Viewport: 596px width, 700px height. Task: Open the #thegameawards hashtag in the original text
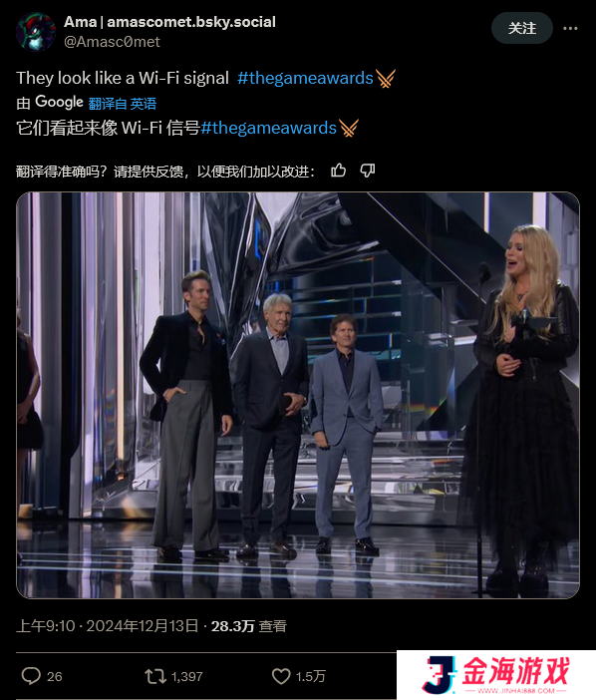(x=305, y=78)
